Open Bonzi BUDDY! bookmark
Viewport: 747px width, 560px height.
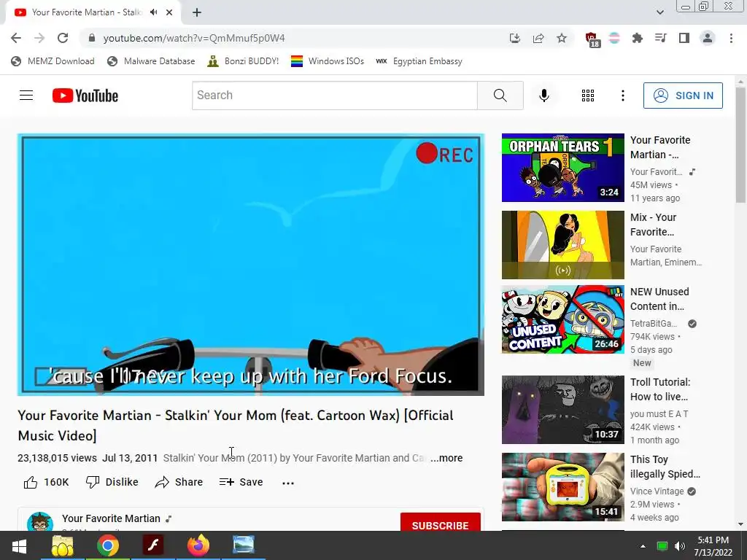243,61
